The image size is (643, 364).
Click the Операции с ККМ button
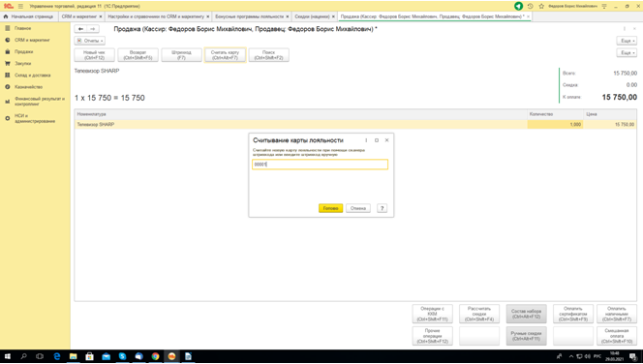tap(432, 314)
